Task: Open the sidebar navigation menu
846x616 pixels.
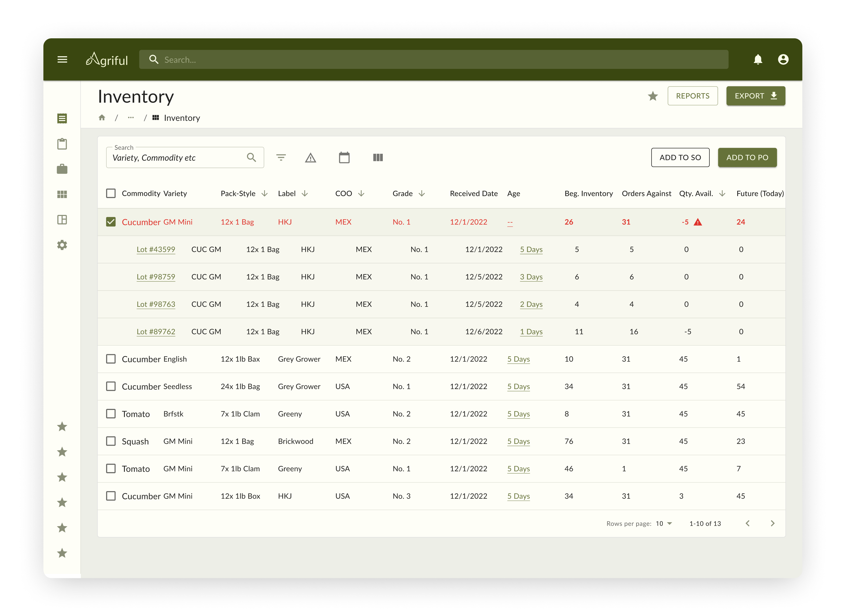Action: (x=62, y=59)
